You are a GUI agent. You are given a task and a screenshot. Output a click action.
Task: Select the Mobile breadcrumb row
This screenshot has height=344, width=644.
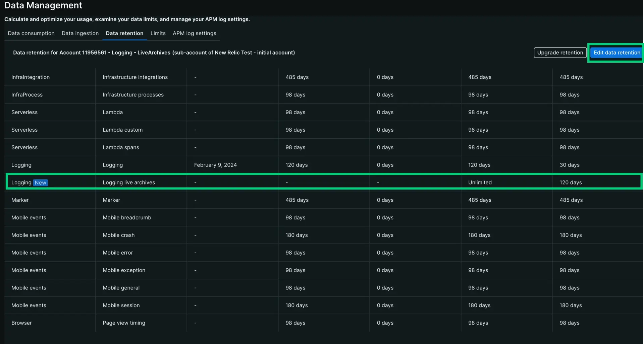[127, 218]
